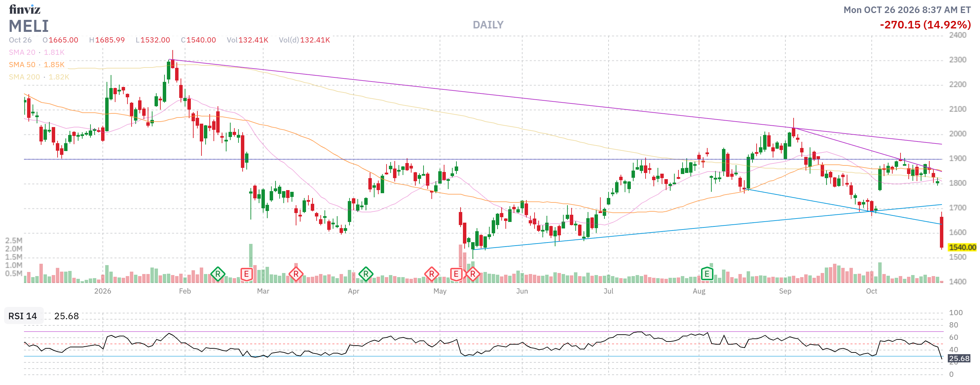Click the 2.5M volume axis label

(x=14, y=240)
